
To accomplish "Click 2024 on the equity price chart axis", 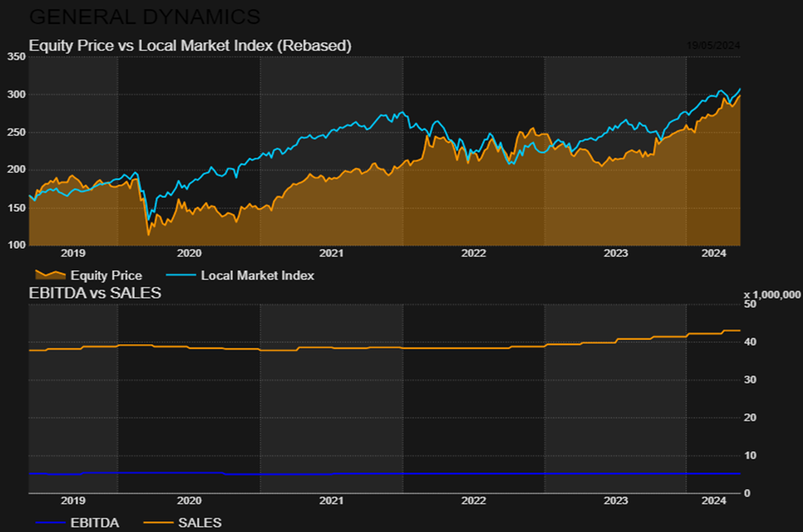I will [714, 253].
